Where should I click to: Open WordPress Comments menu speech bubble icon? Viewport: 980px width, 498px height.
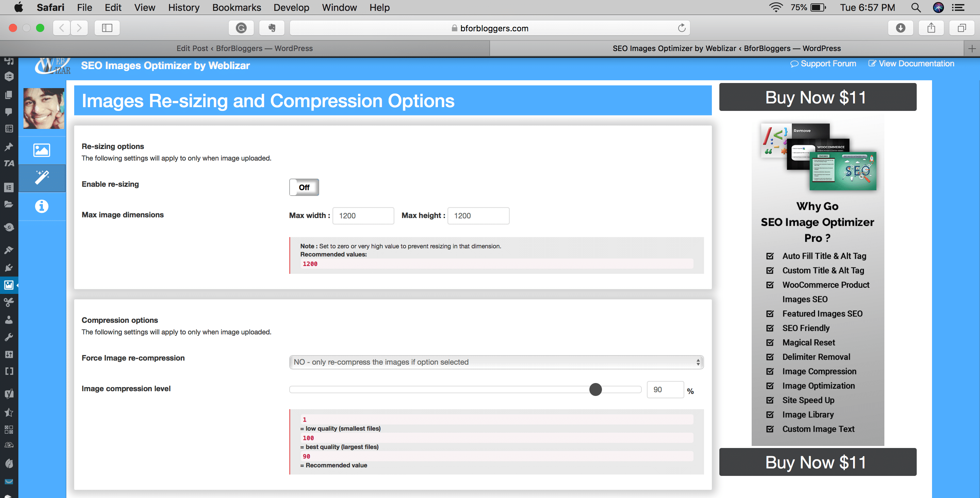tap(9, 112)
